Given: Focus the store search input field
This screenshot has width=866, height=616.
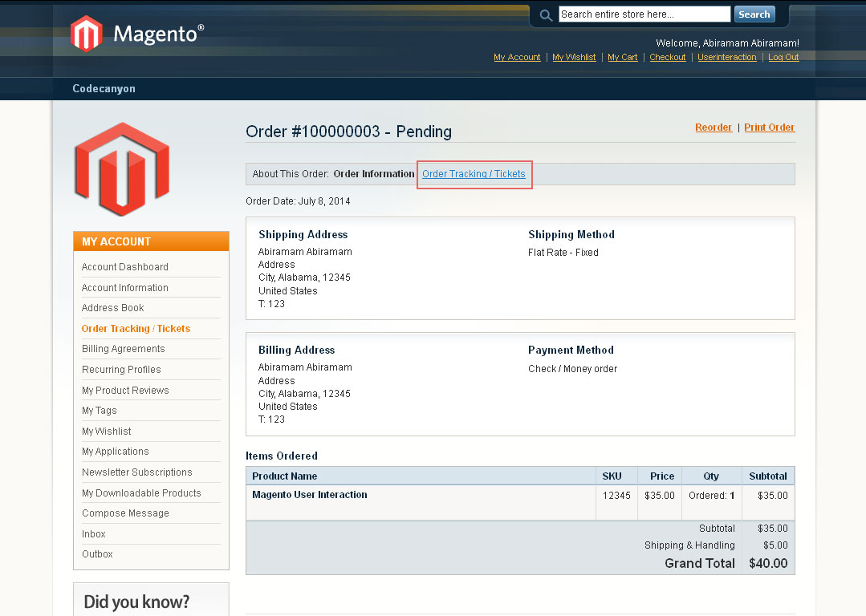Looking at the screenshot, I should (644, 14).
